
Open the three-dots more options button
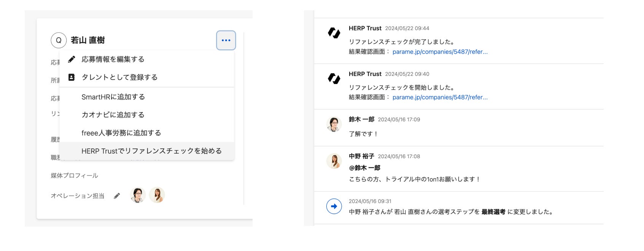pyautogui.click(x=226, y=40)
